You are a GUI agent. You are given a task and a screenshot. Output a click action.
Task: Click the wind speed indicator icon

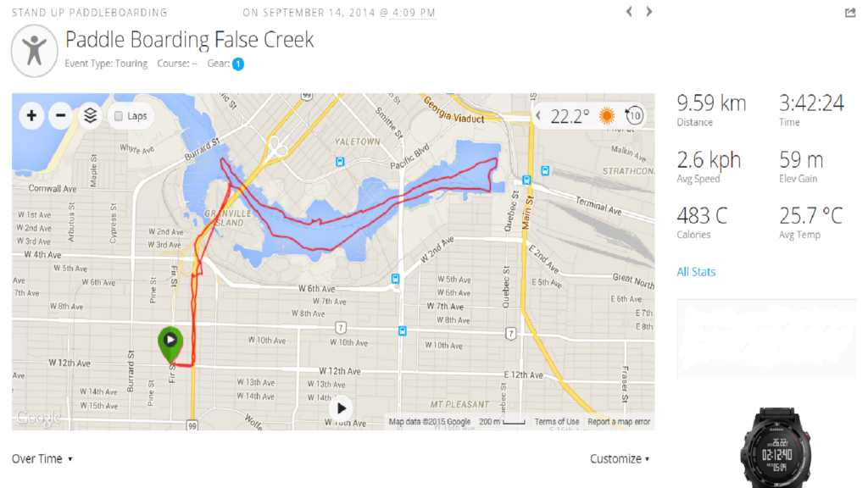(632, 116)
